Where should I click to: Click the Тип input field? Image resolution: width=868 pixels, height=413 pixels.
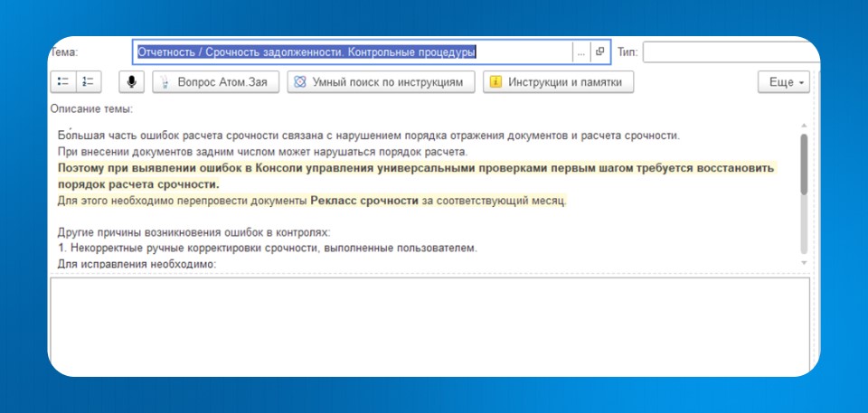tap(731, 52)
